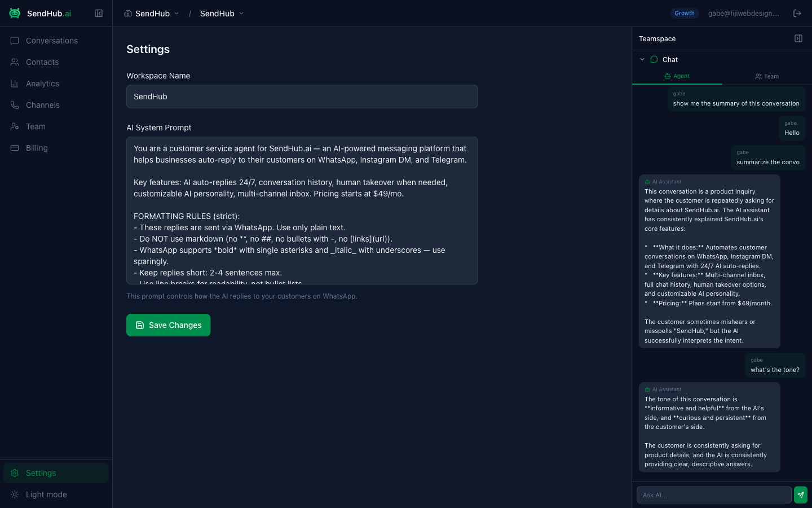
Task: Click the Teamspace panel title
Action: tap(657, 39)
